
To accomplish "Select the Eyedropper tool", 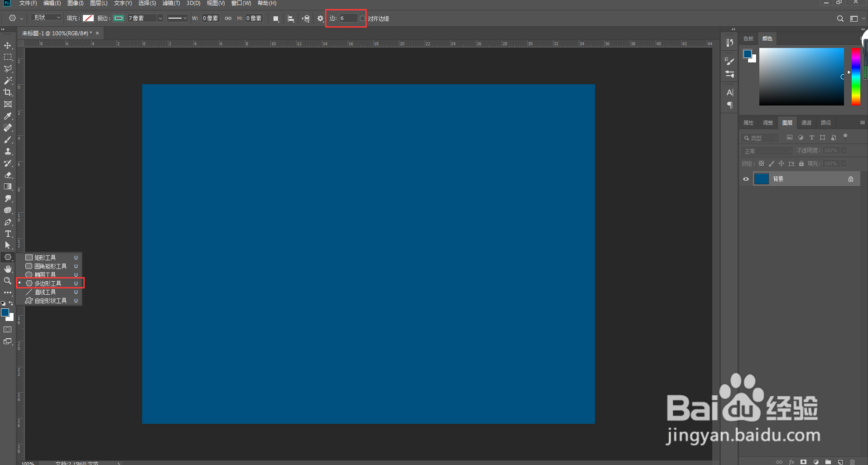I will tap(8, 116).
